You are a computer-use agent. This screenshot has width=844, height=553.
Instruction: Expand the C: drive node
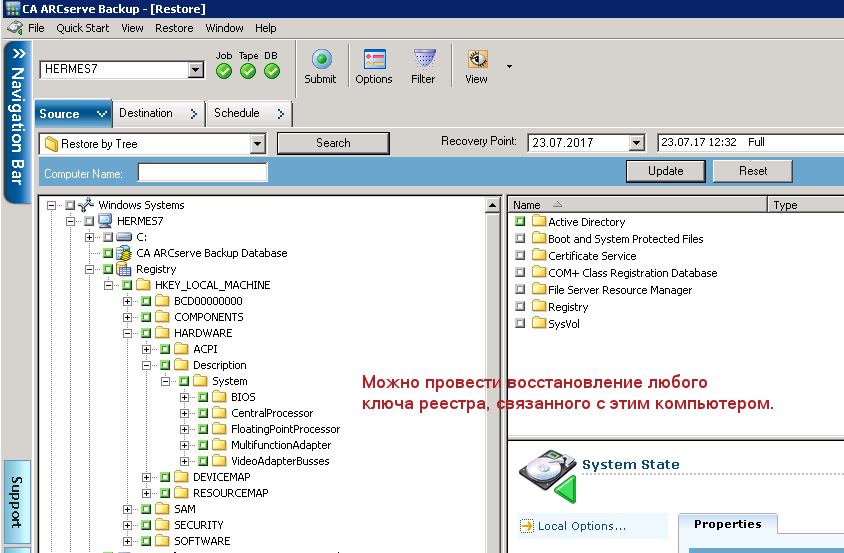[x=89, y=237]
